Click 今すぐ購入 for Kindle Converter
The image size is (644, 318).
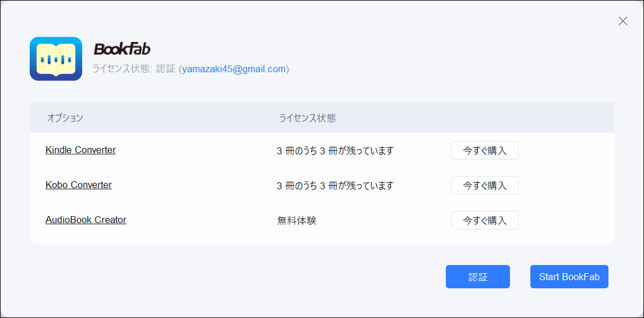coord(485,151)
